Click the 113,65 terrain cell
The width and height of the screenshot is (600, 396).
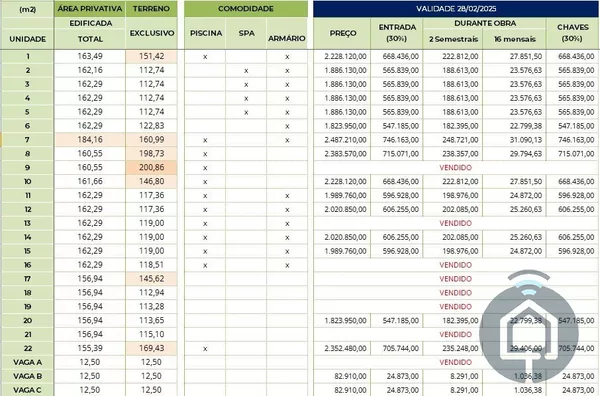point(152,320)
